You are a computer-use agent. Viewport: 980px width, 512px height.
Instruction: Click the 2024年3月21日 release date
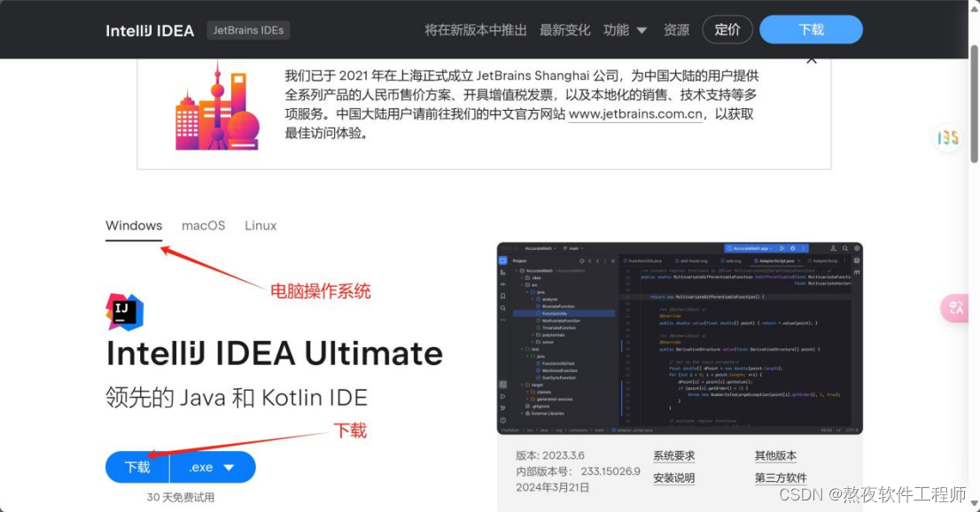tap(553, 487)
